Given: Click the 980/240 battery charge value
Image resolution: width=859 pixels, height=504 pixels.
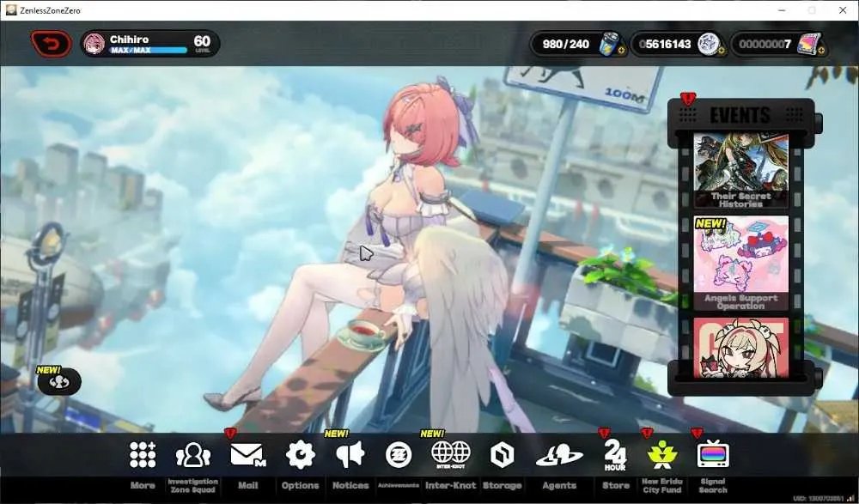Looking at the screenshot, I should (x=565, y=44).
